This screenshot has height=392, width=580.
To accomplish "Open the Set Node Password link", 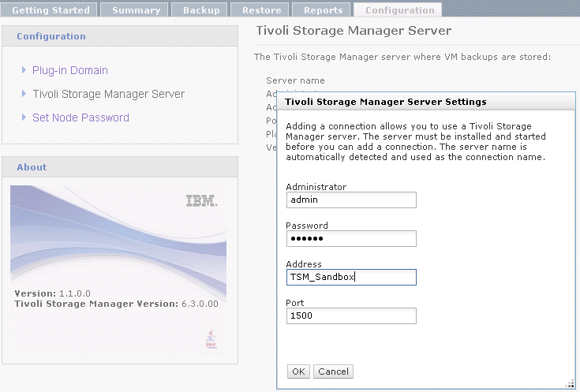I will pos(80,118).
